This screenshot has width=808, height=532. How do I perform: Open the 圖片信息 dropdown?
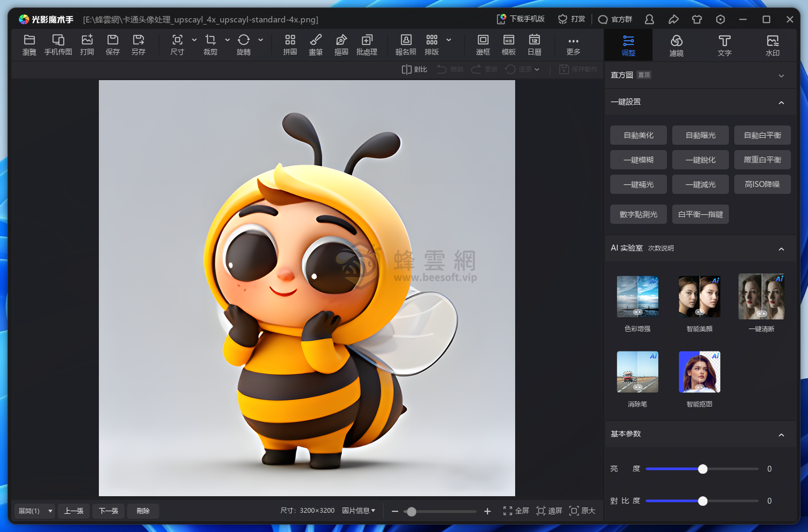pos(359,511)
